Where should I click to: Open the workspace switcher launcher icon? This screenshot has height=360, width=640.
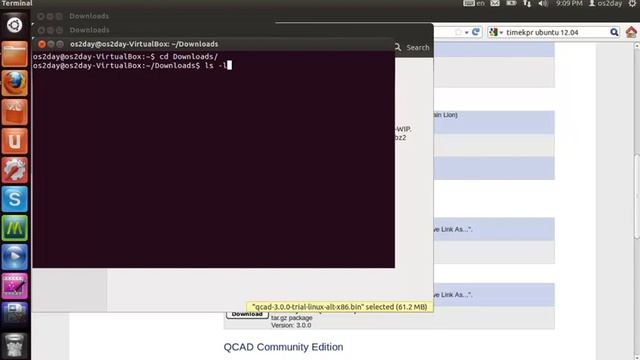click(x=14, y=315)
